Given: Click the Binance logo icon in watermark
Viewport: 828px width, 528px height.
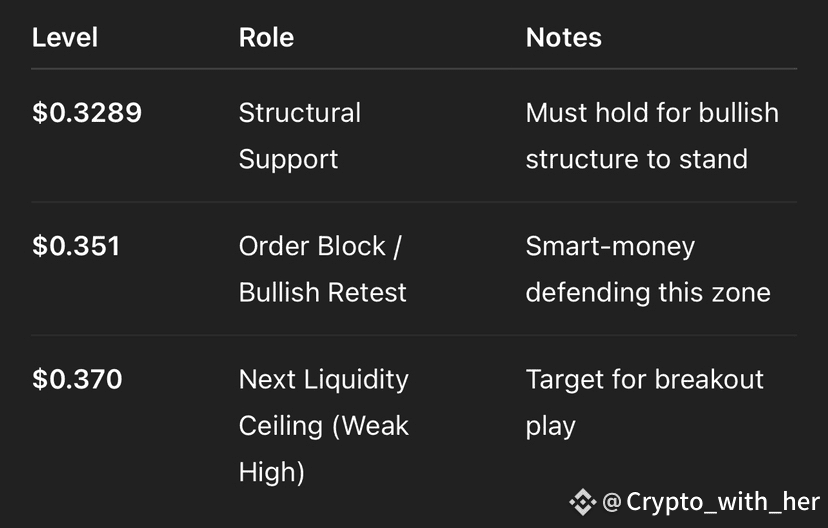Looking at the screenshot, I should pos(582,502).
